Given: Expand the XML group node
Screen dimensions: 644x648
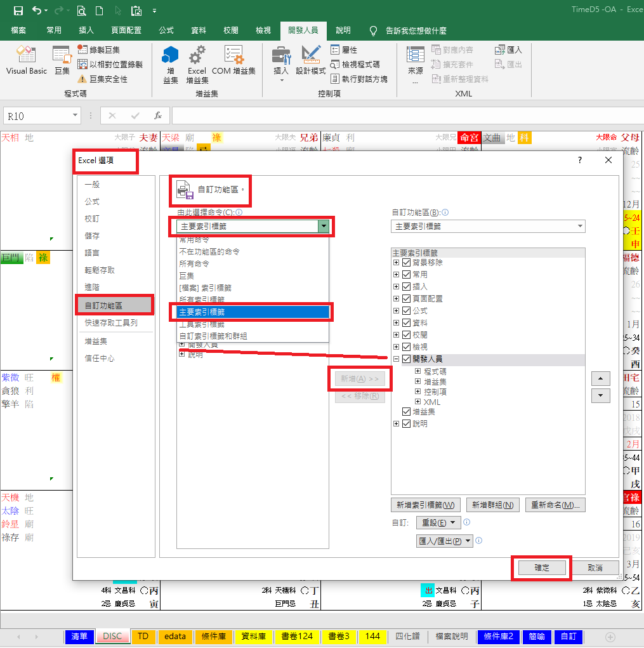Looking at the screenshot, I should click(417, 402).
